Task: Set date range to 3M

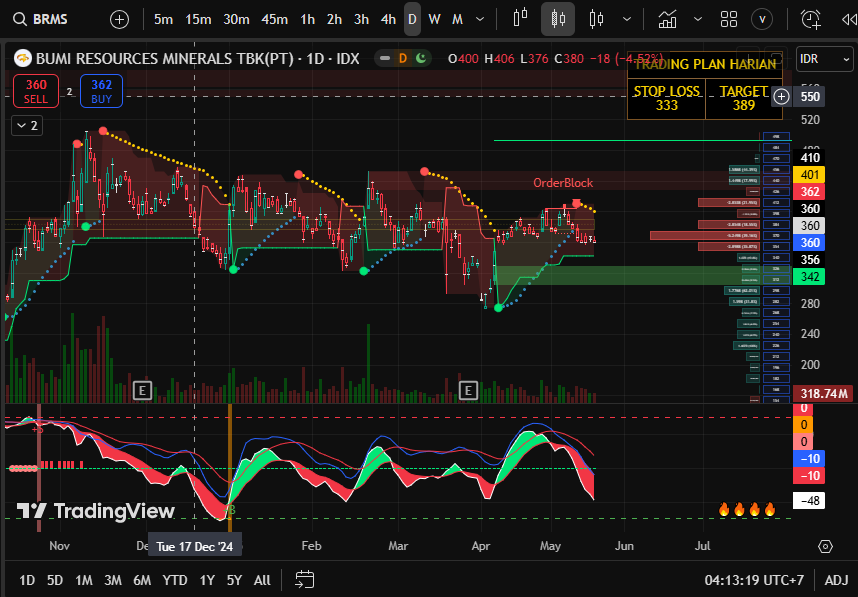Action: (113, 580)
